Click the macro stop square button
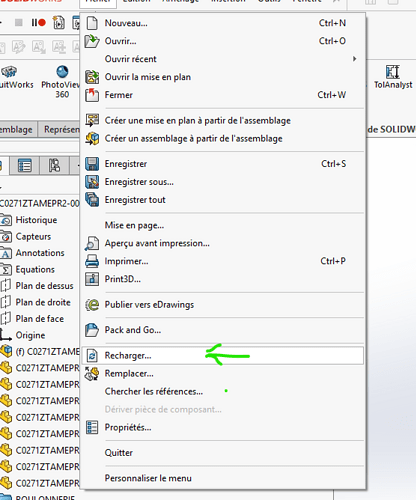Image resolution: width=416 pixels, height=500 pixels. coord(19,22)
